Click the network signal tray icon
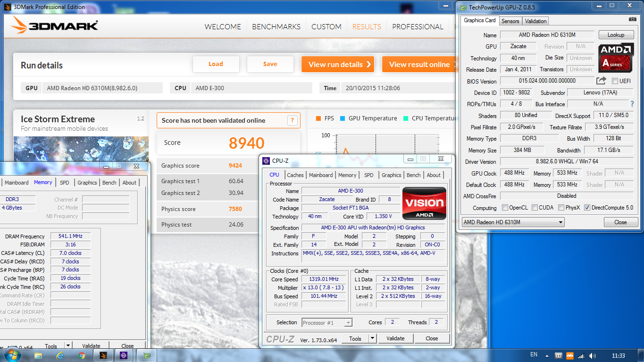Viewport: 644px width, 362px height. (x=581, y=355)
